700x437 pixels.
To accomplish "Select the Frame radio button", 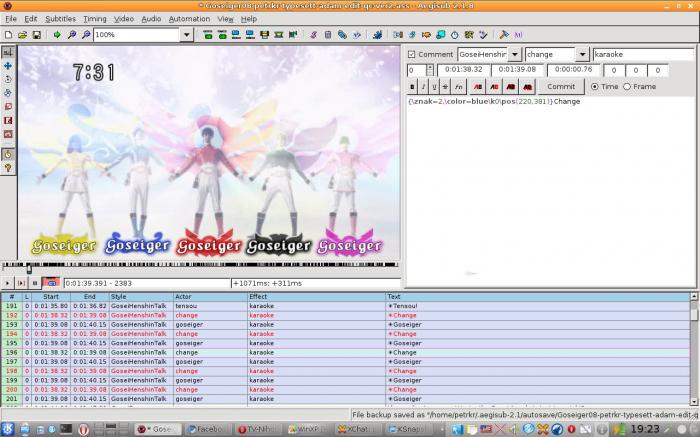I will [x=627, y=87].
